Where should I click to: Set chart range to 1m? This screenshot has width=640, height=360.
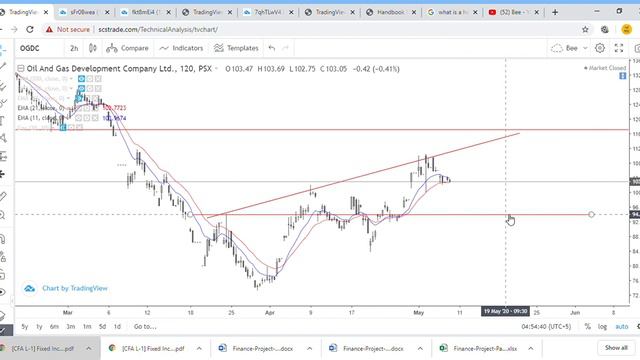click(87, 327)
